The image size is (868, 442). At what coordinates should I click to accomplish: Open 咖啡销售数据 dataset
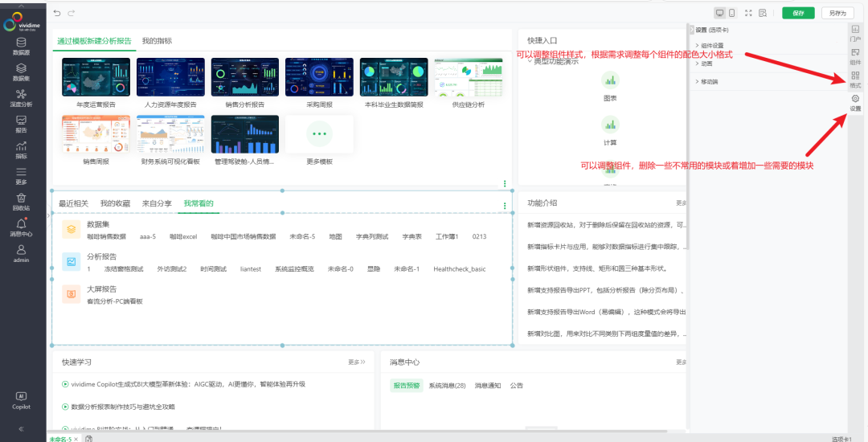click(x=106, y=237)
